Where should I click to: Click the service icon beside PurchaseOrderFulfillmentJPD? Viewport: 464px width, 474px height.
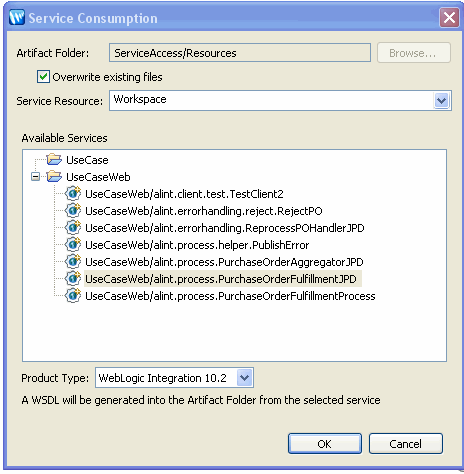(x=73, y=278)
